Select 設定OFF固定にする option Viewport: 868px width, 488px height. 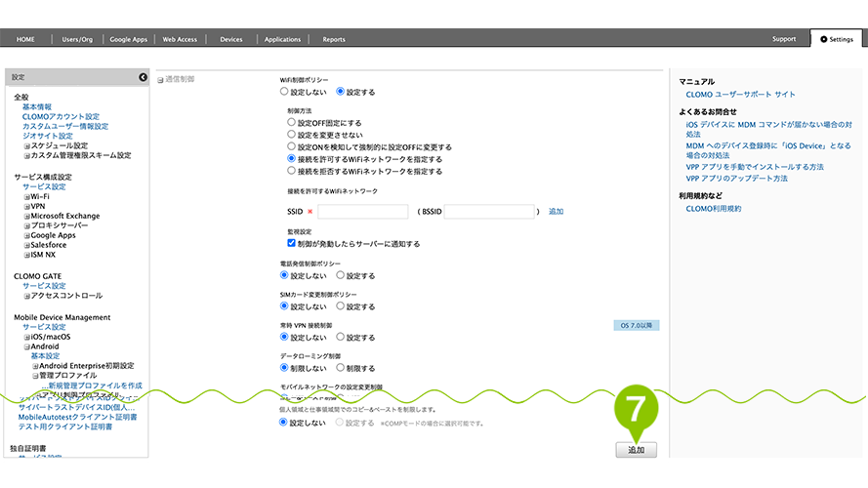(291, 122)
